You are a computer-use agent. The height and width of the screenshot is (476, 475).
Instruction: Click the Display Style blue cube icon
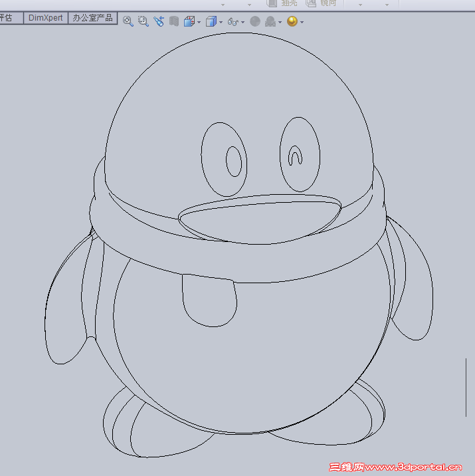211,21
